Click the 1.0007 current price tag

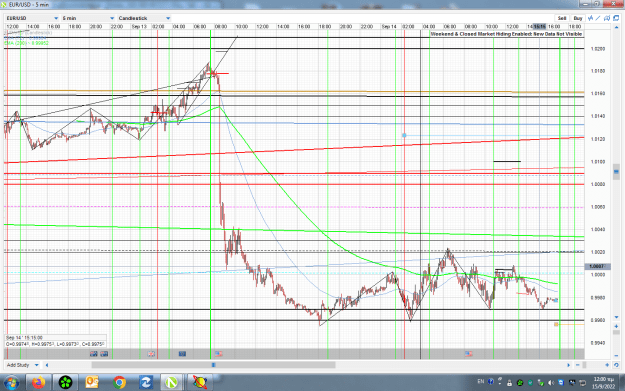click(x=597, y=266)
